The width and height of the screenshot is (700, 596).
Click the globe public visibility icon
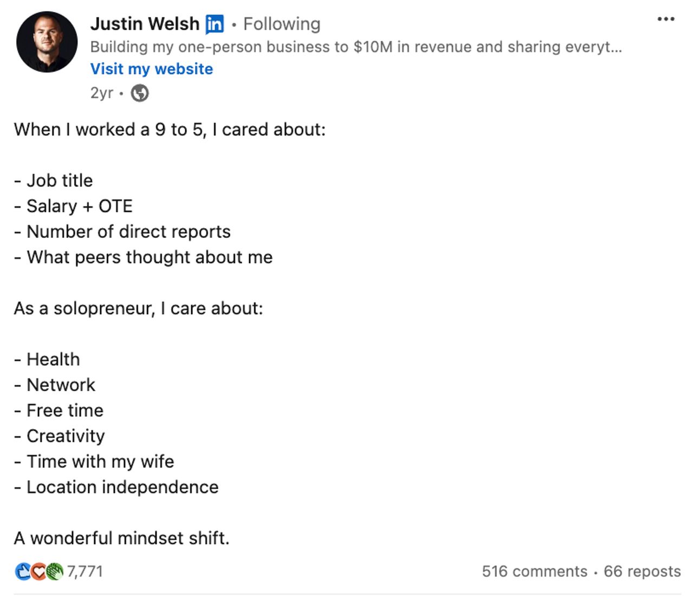[x=140, y=93]
